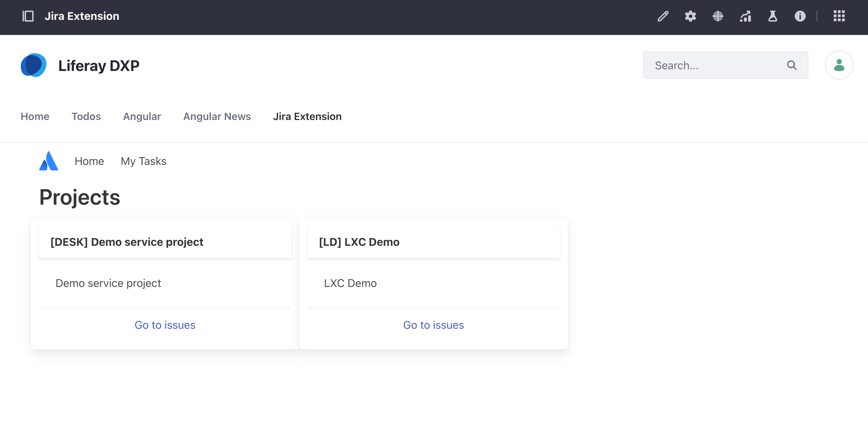Go to the Todos page
The image size is (868, 421).
[86, 117]
